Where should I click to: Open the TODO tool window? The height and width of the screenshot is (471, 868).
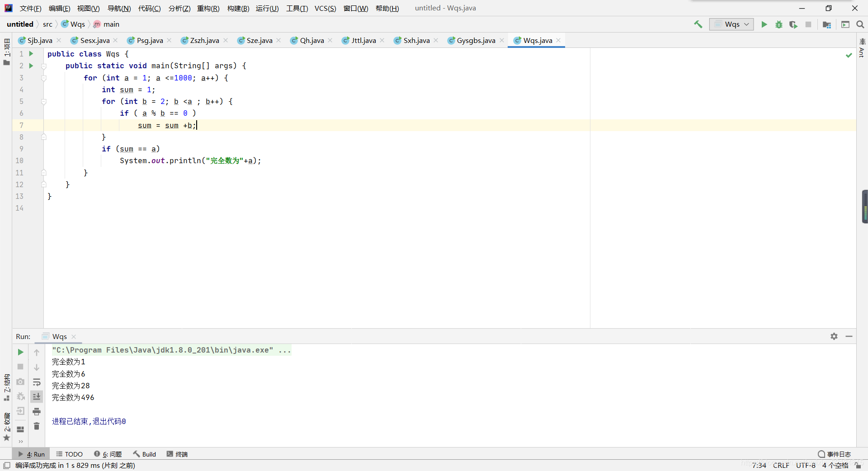coord(69,454)
